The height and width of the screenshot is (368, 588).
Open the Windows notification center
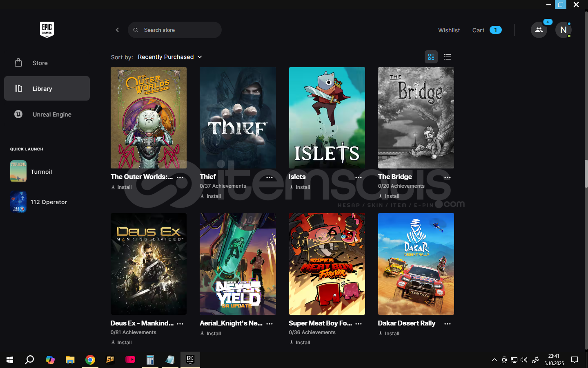pyautogui.click(x=575, y=360)
